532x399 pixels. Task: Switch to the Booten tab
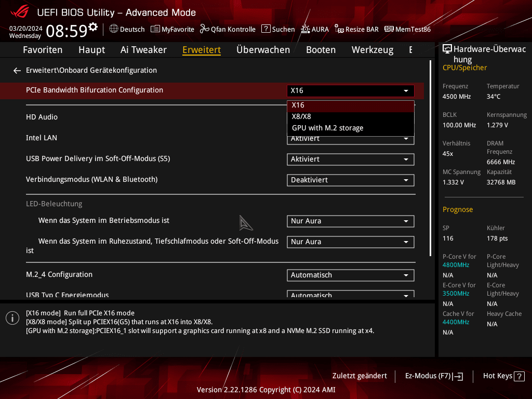click(x=321, y=50)
